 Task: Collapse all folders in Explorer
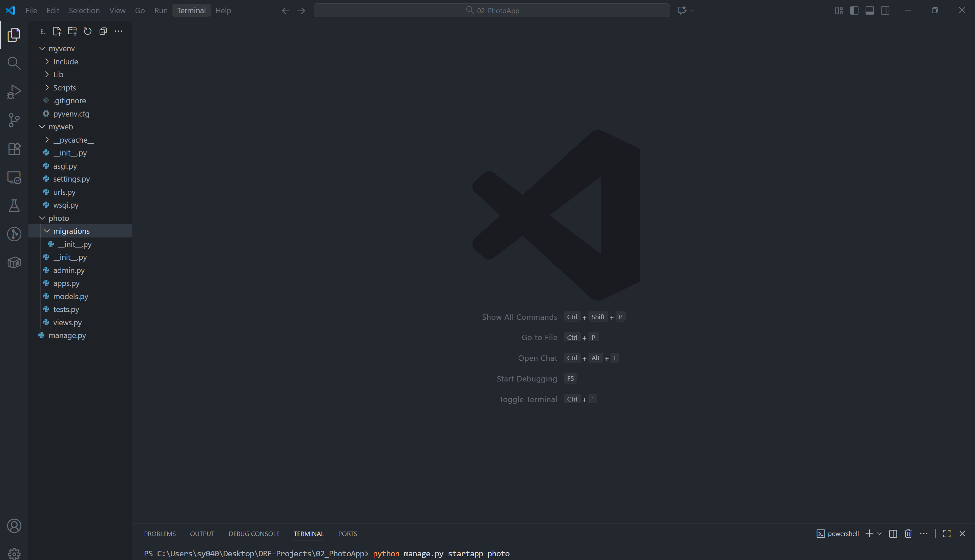[103, 31]
